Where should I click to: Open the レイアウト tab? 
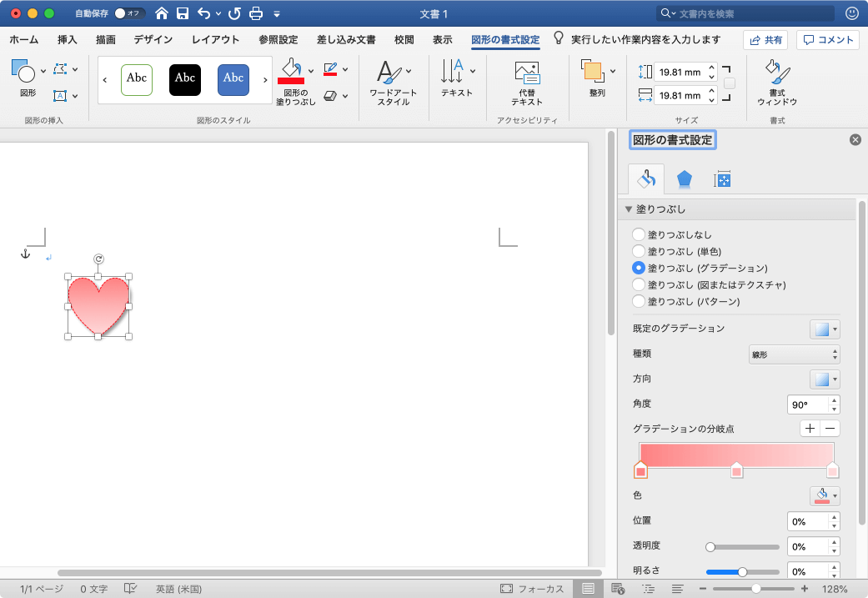[215, 40]
